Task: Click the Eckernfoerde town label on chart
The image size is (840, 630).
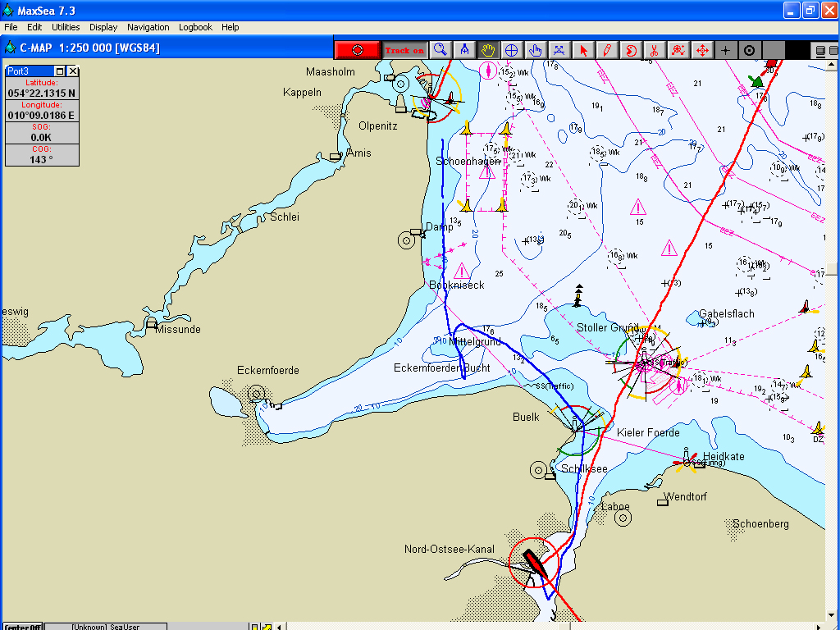Action: point(268,370)
